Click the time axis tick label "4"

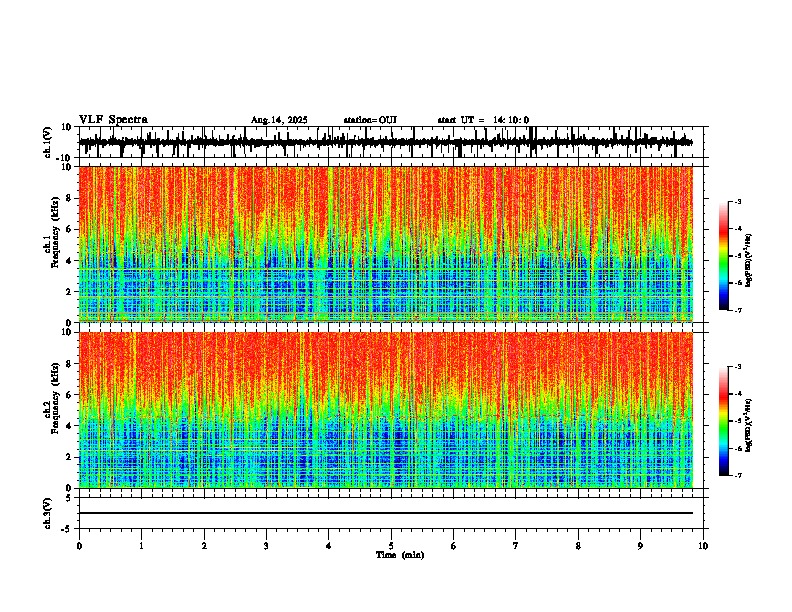click(329, 546)
